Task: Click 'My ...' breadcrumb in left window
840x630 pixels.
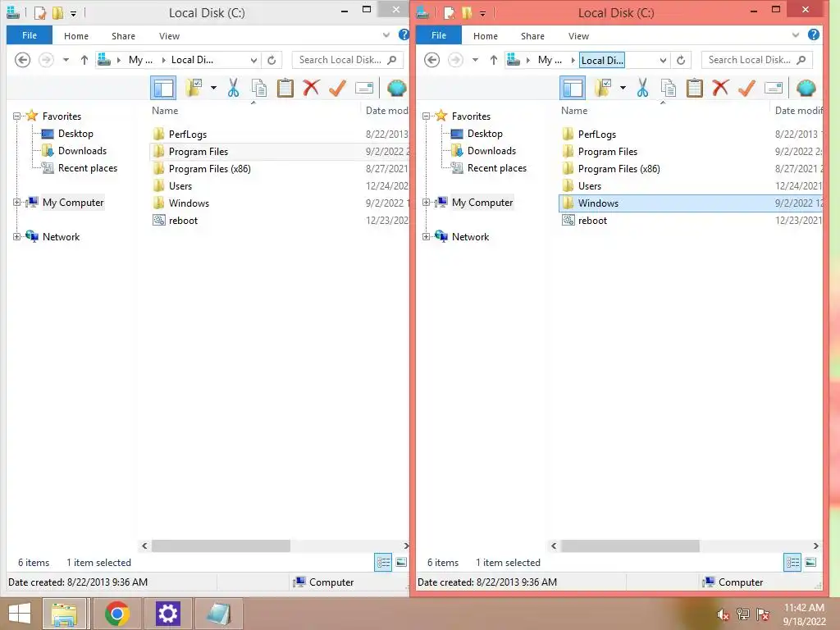Action: point(140,60)
